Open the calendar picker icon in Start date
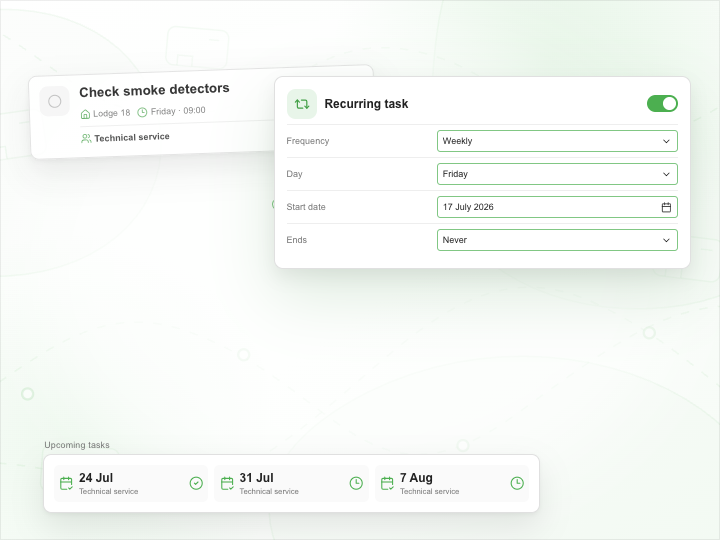Screen dimensions: 720x540 click(x=666, y=207)
